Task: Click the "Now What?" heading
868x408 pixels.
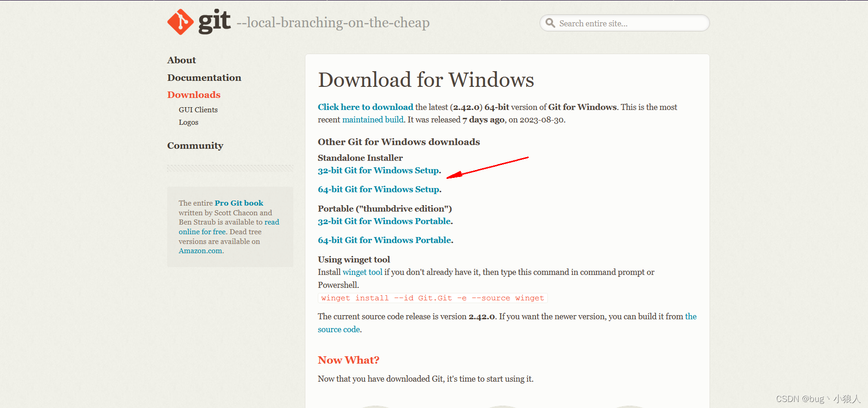Action: (x=349, y=360)
